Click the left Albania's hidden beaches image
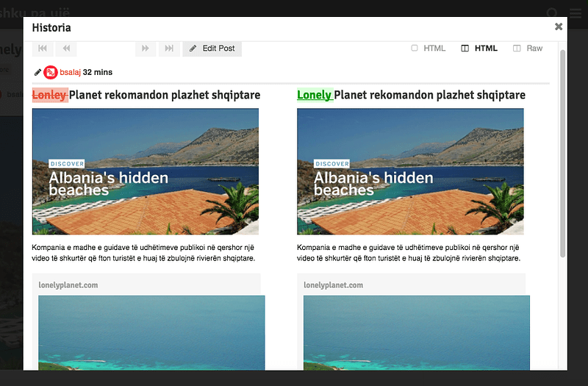 (145, 171)
